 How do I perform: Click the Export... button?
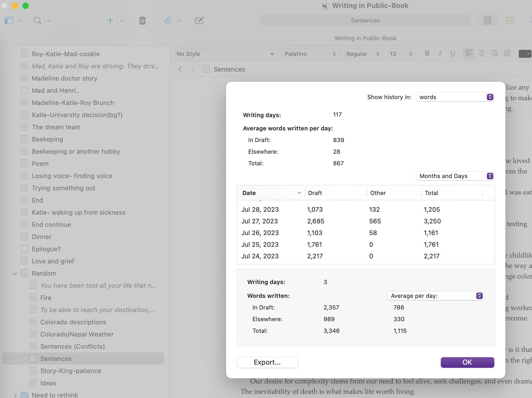click(x=267, y=362)
